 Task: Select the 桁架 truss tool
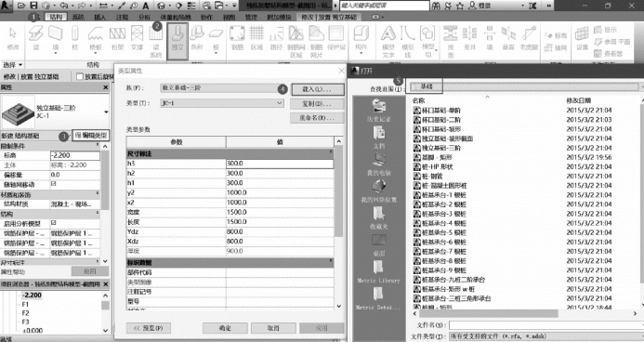(x=117, y=38)
